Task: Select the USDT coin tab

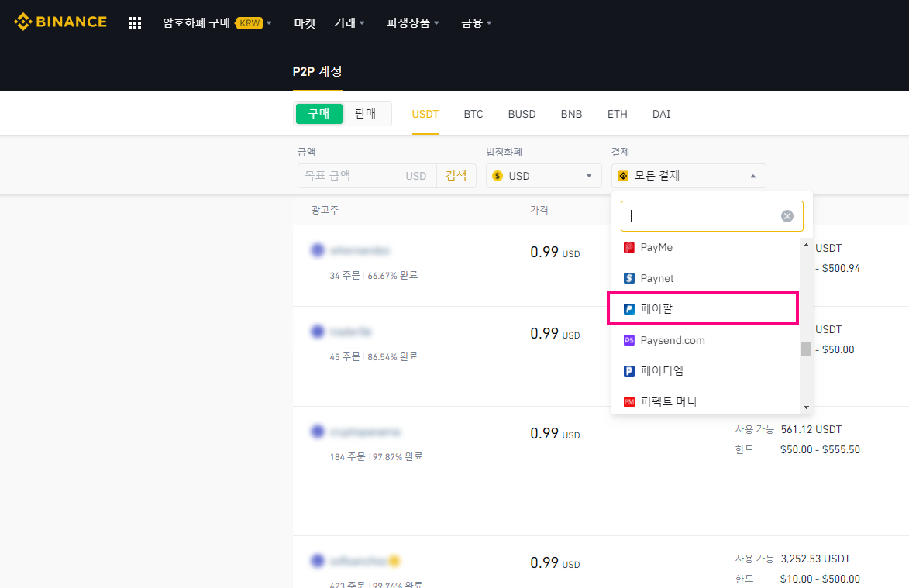Action: [425, 114]
